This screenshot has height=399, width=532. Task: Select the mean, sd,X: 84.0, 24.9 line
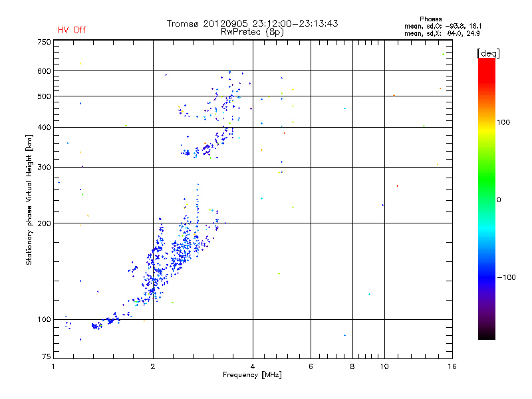[x=442, y=33]
